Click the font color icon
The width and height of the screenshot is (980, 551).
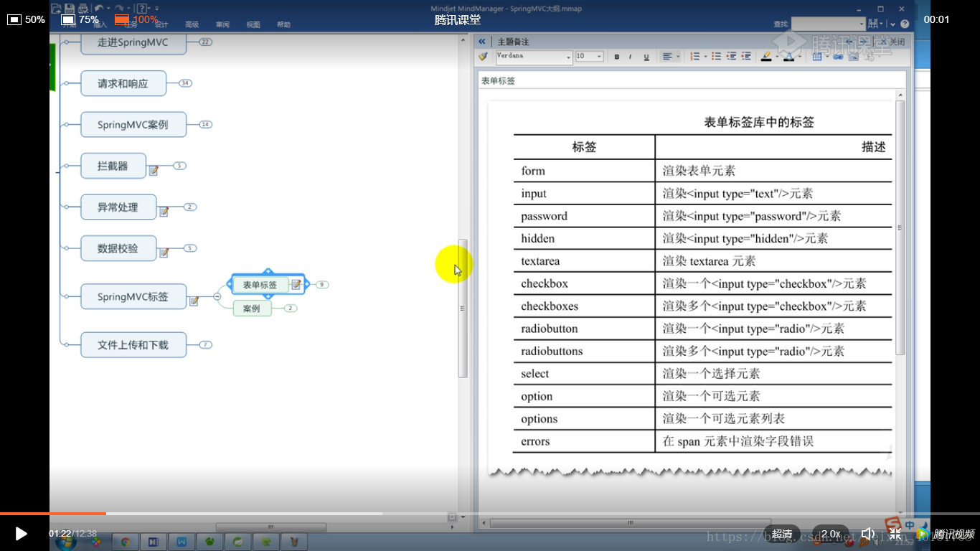pos(788,57)
